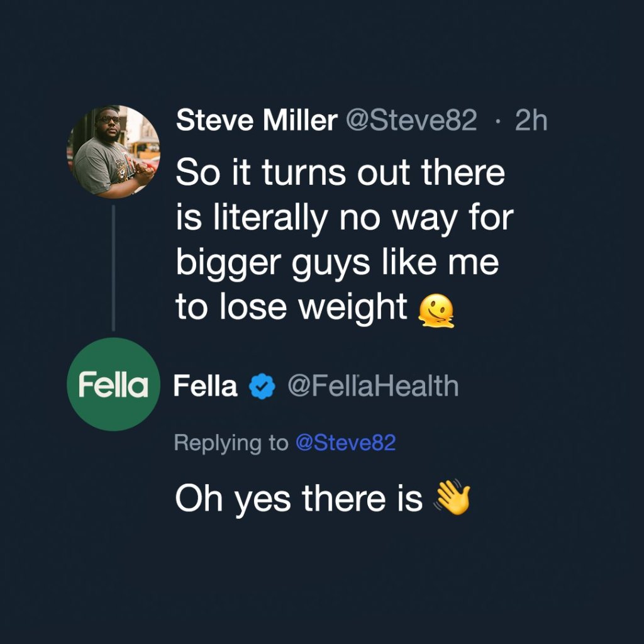The width and height of the screenshot is (644, 644).
Task: Open the bold Fella account name
Action: tap(206, 386)
